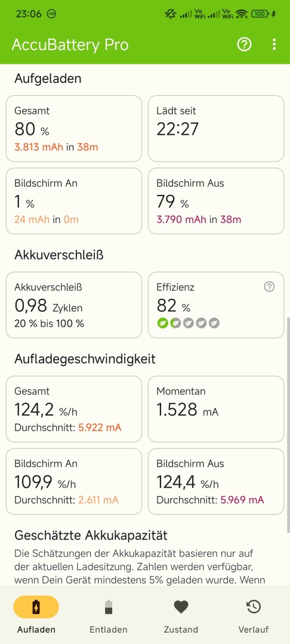The height and width of the screenshot is (644, 290).
Task: Tap the Wi-Fi status bar icon
Action: pyautogui.click(x=242, y=14)
